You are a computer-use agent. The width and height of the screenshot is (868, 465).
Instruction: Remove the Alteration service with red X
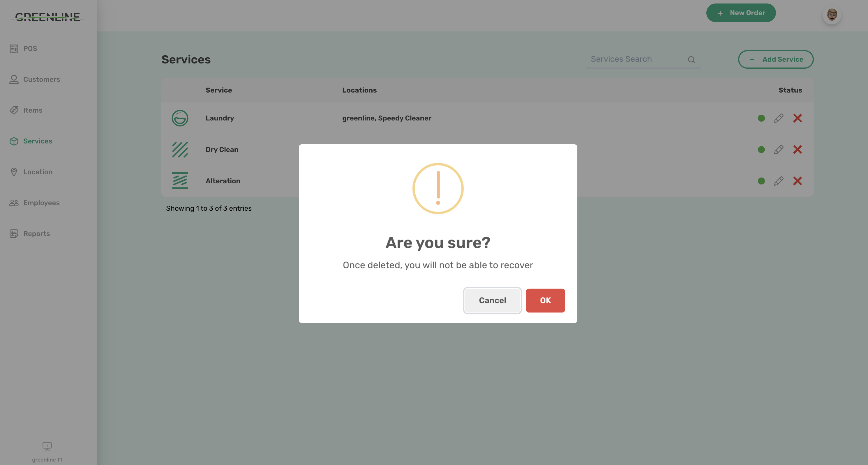[x=797, y=181]
